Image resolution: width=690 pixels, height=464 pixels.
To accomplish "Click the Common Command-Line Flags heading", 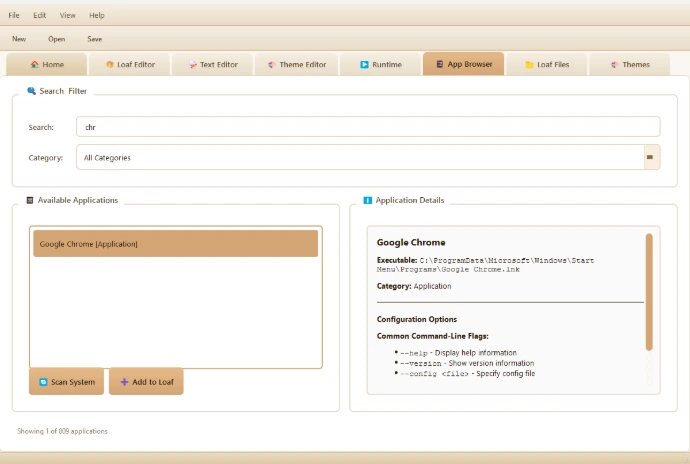I will coord(433,336).
